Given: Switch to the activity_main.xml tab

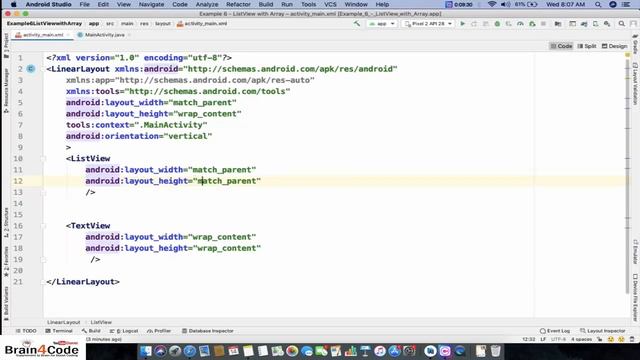Looking at the screenshot, I should click(x=42, y=35).
